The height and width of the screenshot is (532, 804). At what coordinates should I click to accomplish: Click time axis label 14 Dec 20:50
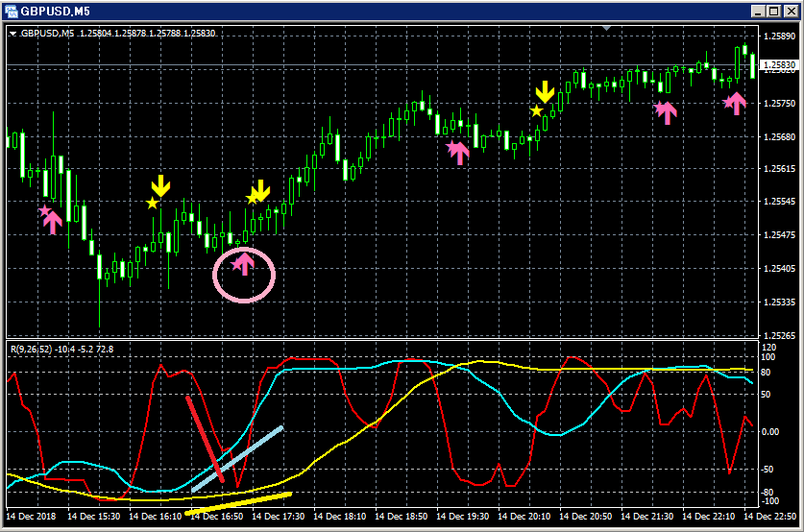[586, 516]
